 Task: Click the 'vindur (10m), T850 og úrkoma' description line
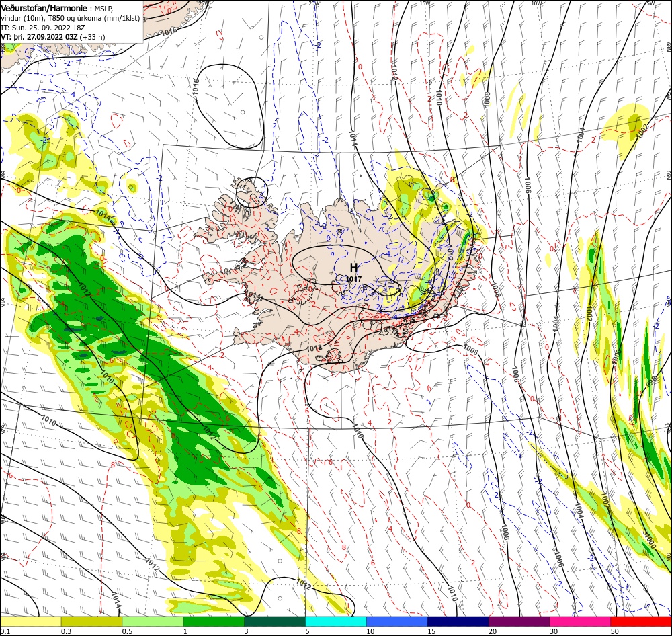coord(71,18)
